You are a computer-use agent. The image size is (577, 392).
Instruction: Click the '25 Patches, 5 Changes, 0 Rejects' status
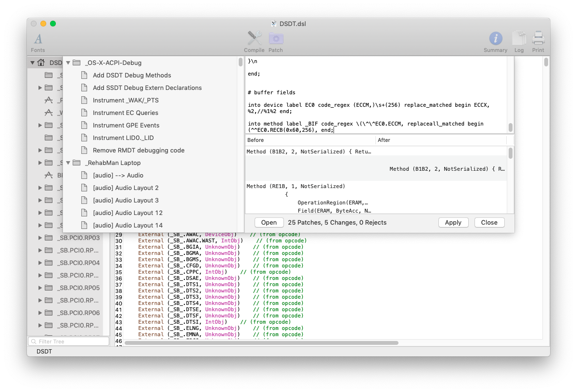(337, 223)
